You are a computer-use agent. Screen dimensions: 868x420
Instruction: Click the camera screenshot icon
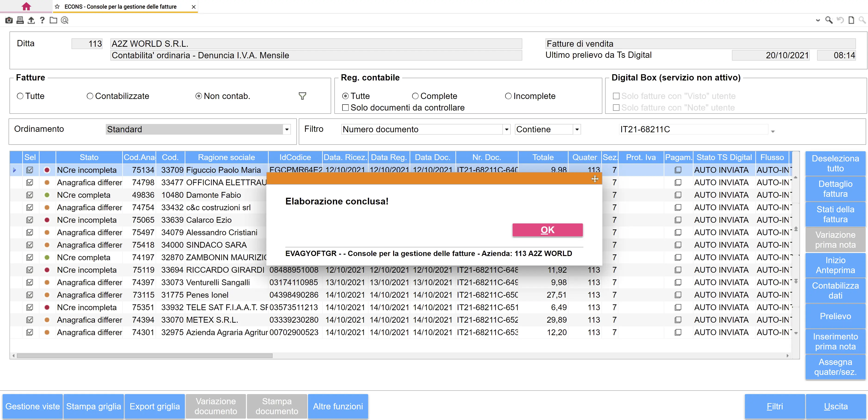tap(9, 20)
